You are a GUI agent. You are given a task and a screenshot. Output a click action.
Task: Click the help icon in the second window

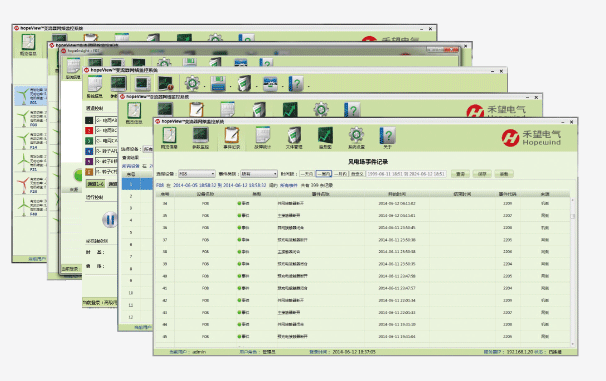tap(352, 110)
